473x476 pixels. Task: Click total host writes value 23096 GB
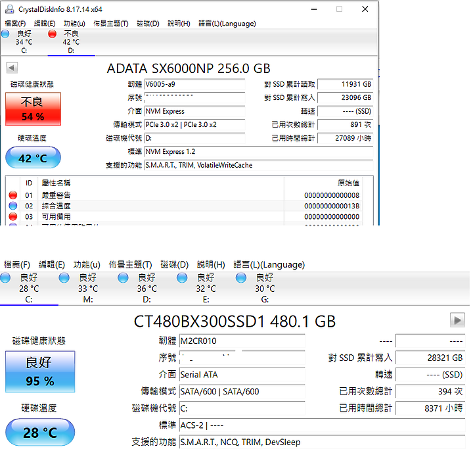pos(346,98)
